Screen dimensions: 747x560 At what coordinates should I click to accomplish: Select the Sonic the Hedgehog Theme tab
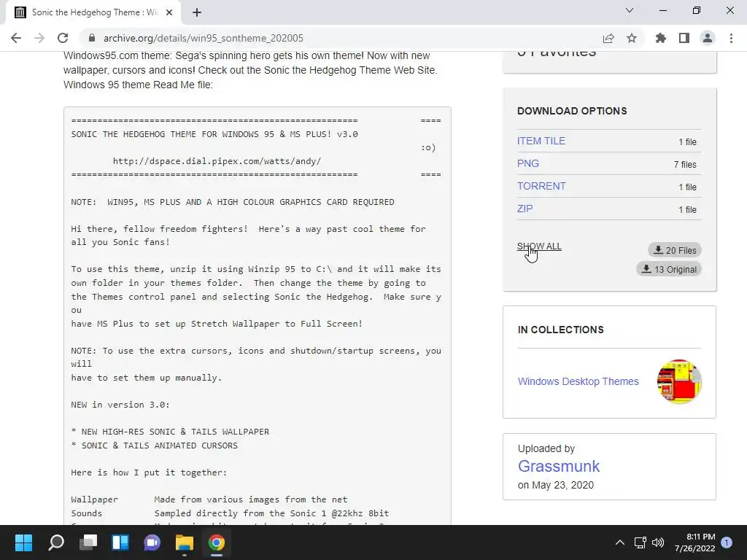pyautogui.click(x=93, y=12)
